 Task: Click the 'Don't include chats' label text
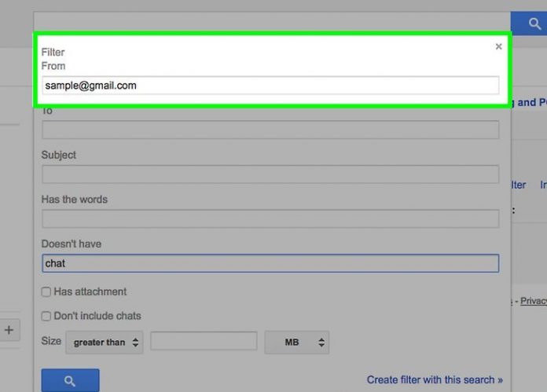tap(97, 316)
